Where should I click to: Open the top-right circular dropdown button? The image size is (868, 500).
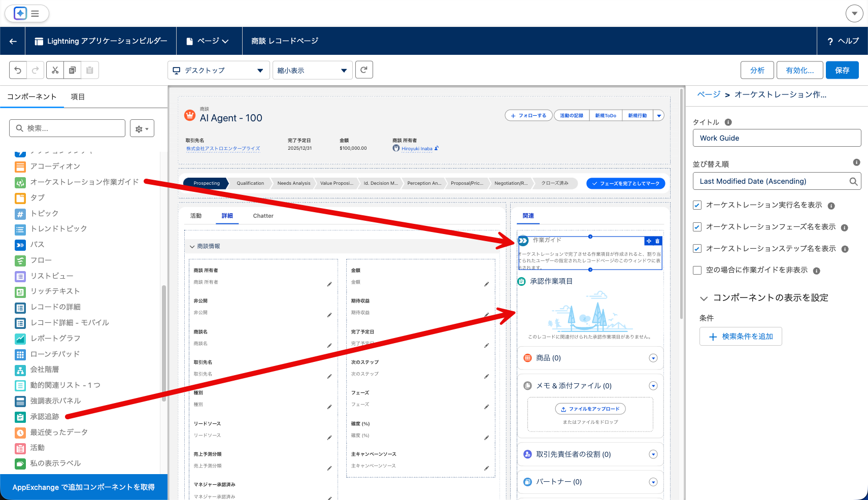[x=854, y=13]
